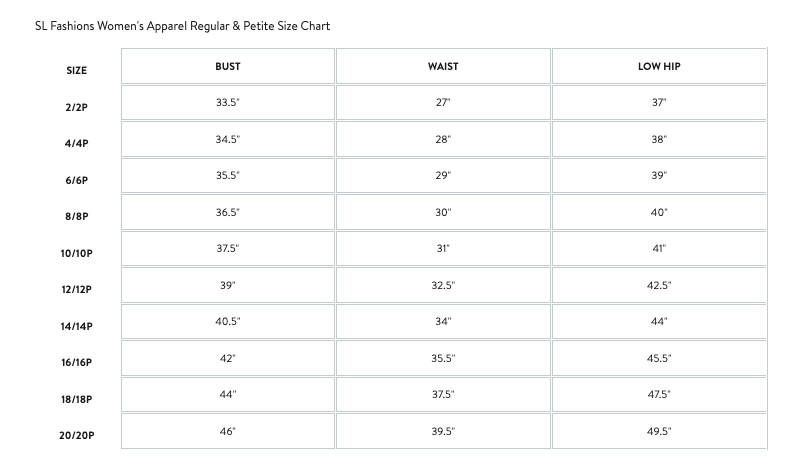
Task: Click the 32.5" waist measurement cell
Action: click(x=443, y=285)
